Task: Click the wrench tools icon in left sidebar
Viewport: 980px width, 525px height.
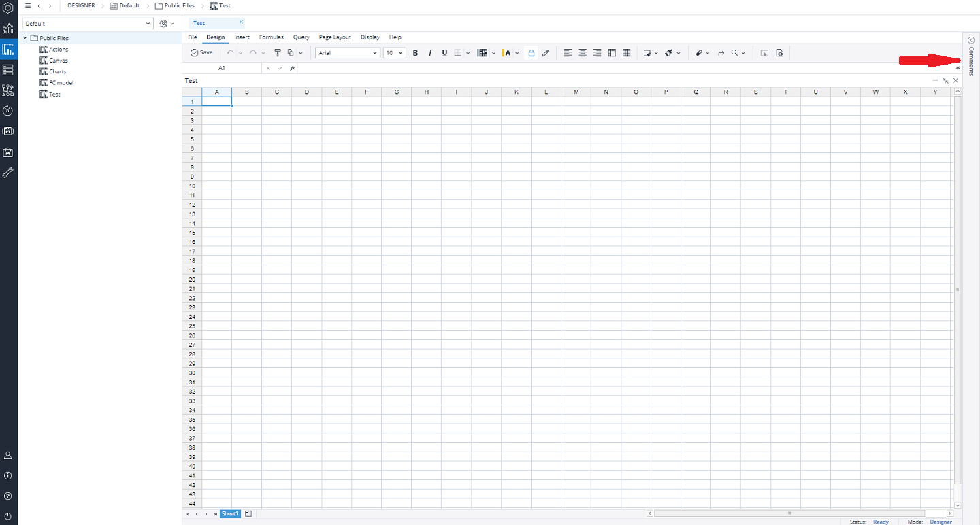Action: coord(8,173)
